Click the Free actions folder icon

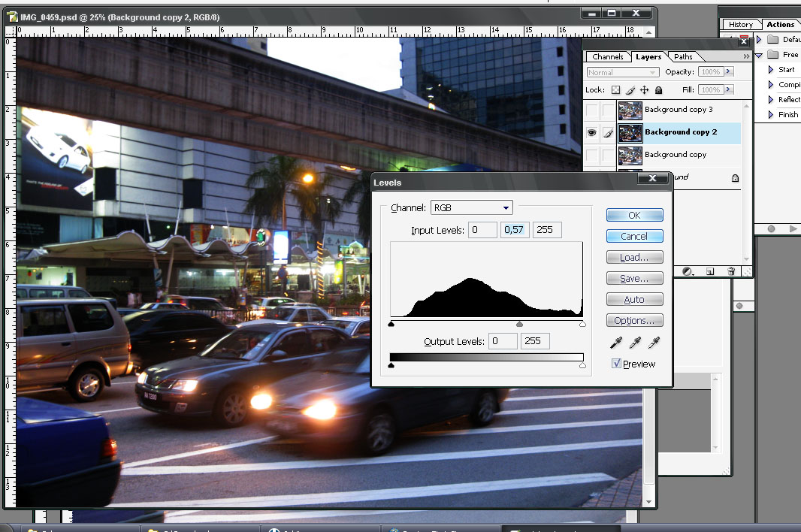pos(773,54)
